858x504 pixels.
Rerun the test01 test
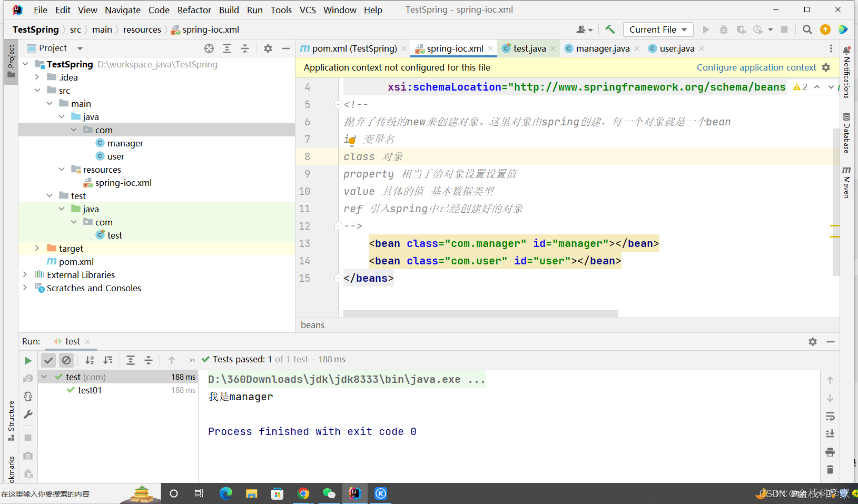[x=28, y=360]
